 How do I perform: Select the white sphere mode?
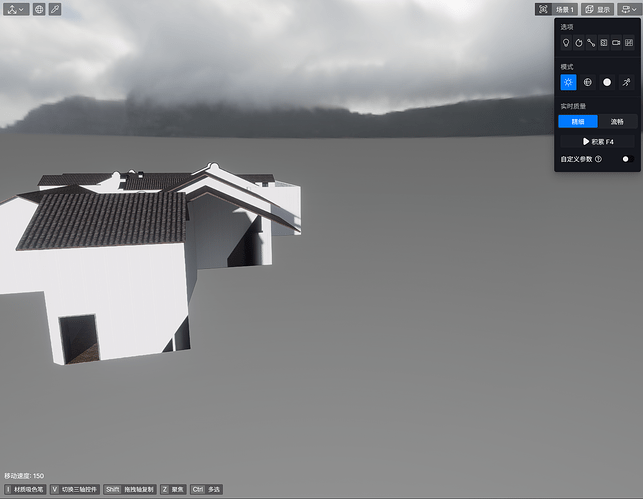[x=606, y=82]
